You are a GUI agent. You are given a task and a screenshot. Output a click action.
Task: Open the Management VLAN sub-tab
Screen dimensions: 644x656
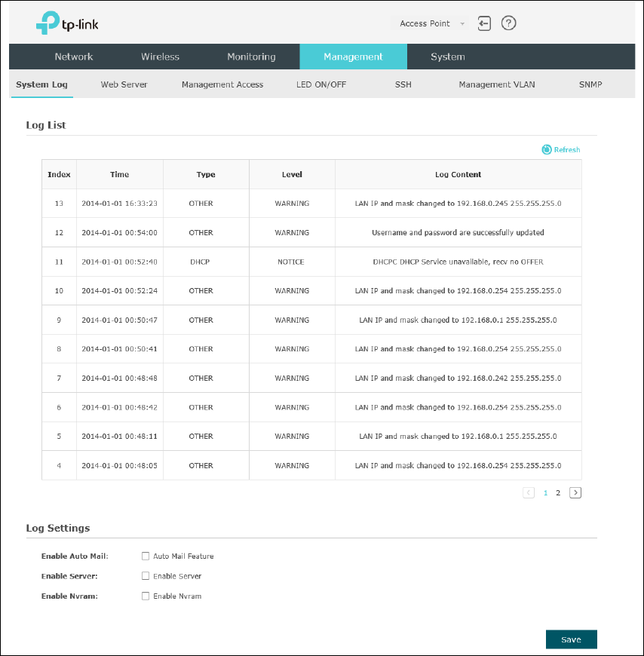pyautogui.click(x=497, y=84)
